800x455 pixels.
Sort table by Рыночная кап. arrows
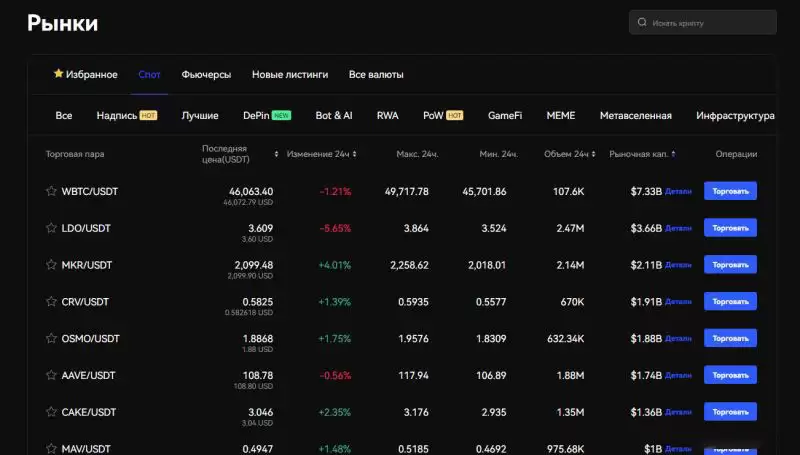point(673,154)
